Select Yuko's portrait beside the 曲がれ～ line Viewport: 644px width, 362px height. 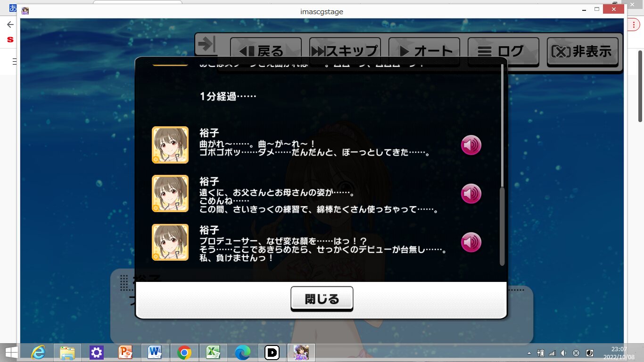170,145
